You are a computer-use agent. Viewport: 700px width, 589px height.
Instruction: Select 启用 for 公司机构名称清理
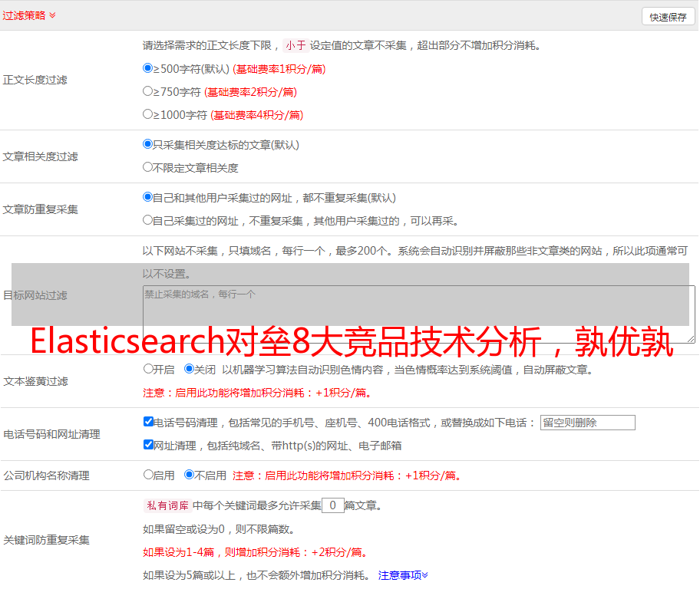(148, 475)
